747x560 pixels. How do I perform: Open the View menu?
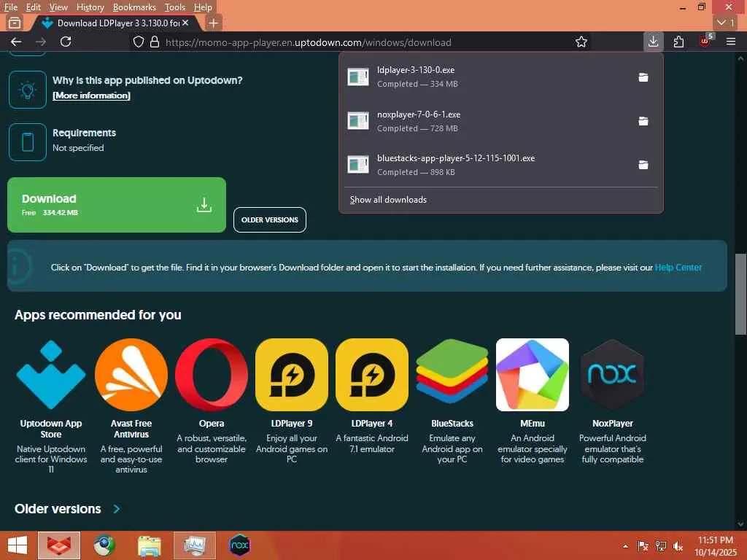(58, 7)
